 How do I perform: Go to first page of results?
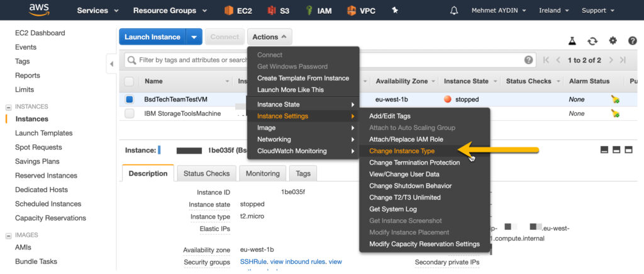[546, 60]
